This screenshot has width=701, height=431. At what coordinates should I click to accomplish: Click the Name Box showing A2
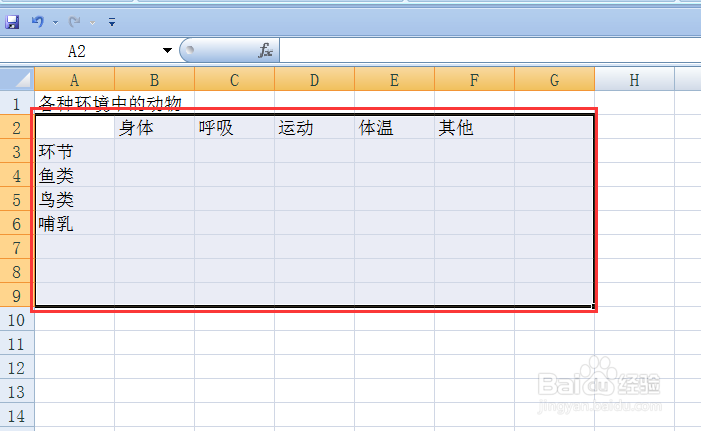(76, 51)
